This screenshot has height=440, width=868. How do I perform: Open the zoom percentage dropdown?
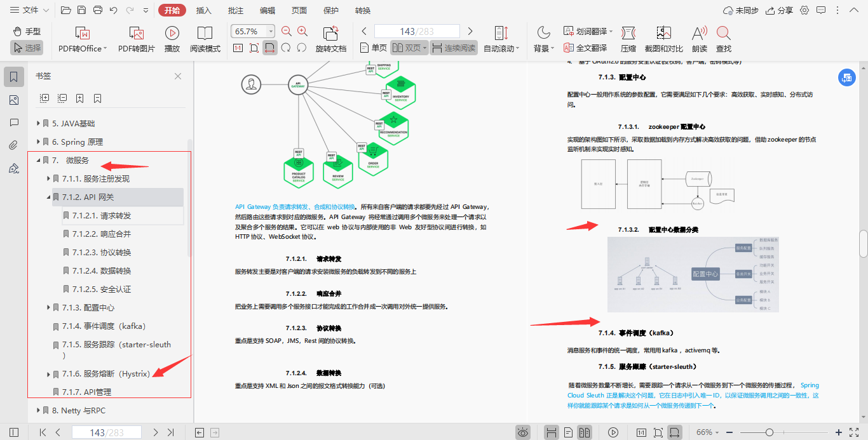click(269, 30)
